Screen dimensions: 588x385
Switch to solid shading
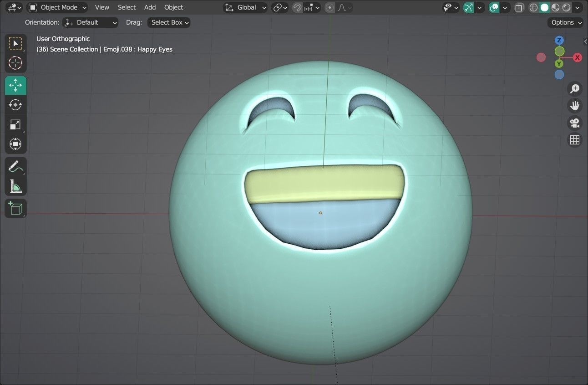(544, 7)
